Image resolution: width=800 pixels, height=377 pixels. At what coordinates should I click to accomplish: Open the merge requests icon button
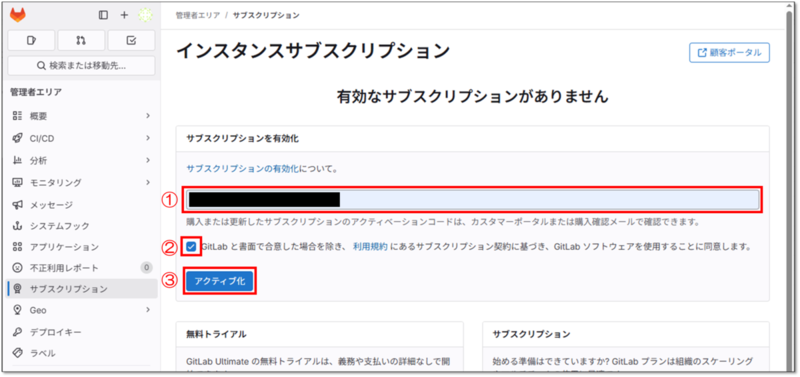81,40
